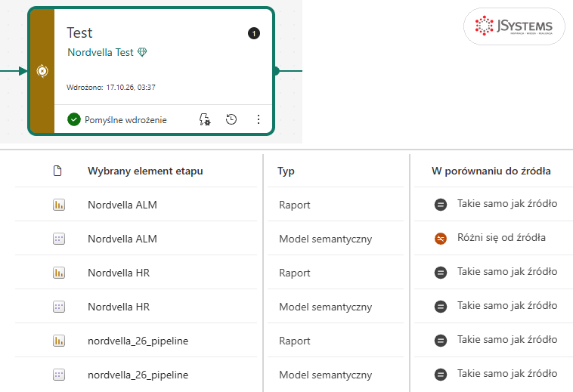Click Takie samo jak źródło for nordvella_26_pipeline model
The image size is (573, 392).
507,373
